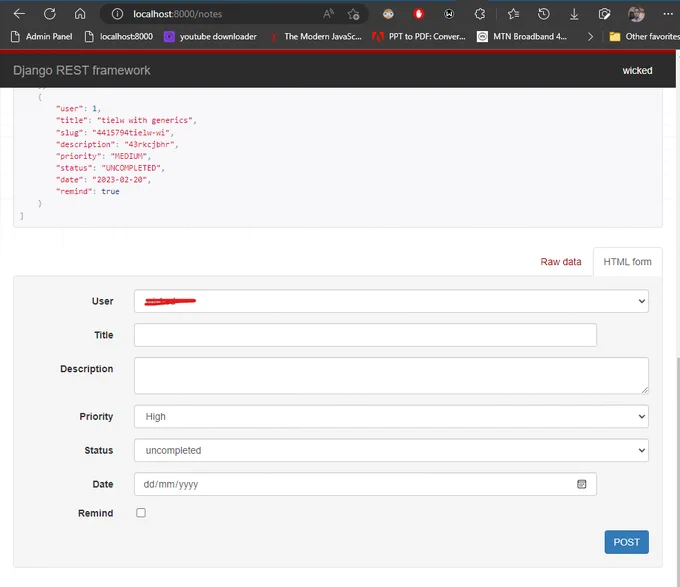Open Admin Panel bookmark
Screen dimensions: 680x587
tap(42, 36)
